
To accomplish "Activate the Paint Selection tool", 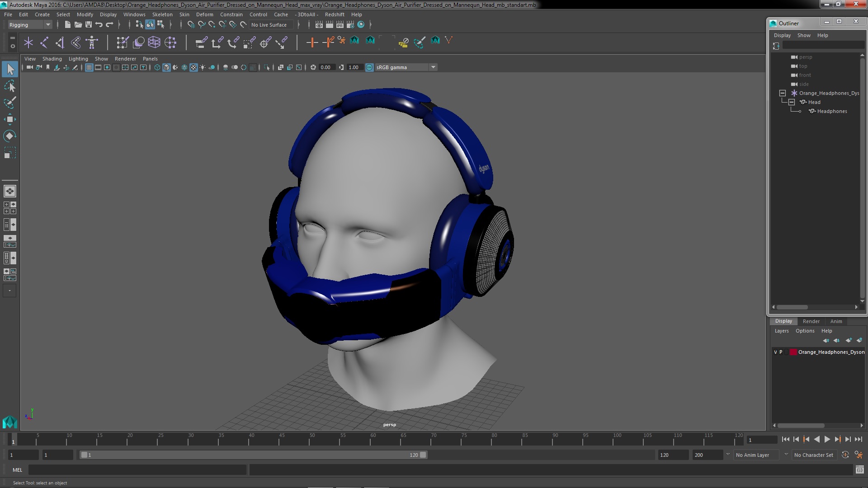I will pyautogui.click(x=10, y=103).
